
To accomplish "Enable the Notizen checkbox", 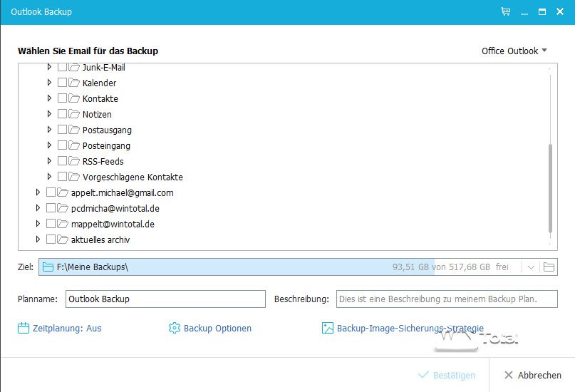I will tap(62, 114).
